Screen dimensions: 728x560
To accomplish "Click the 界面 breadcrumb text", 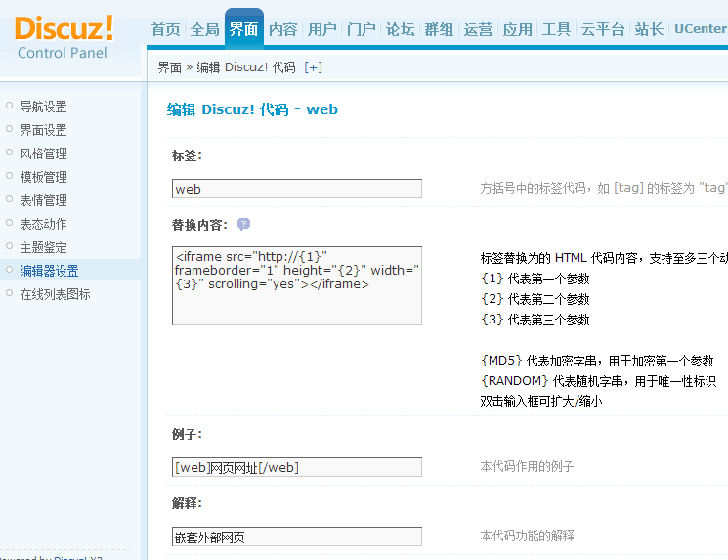I will [169, 67].
